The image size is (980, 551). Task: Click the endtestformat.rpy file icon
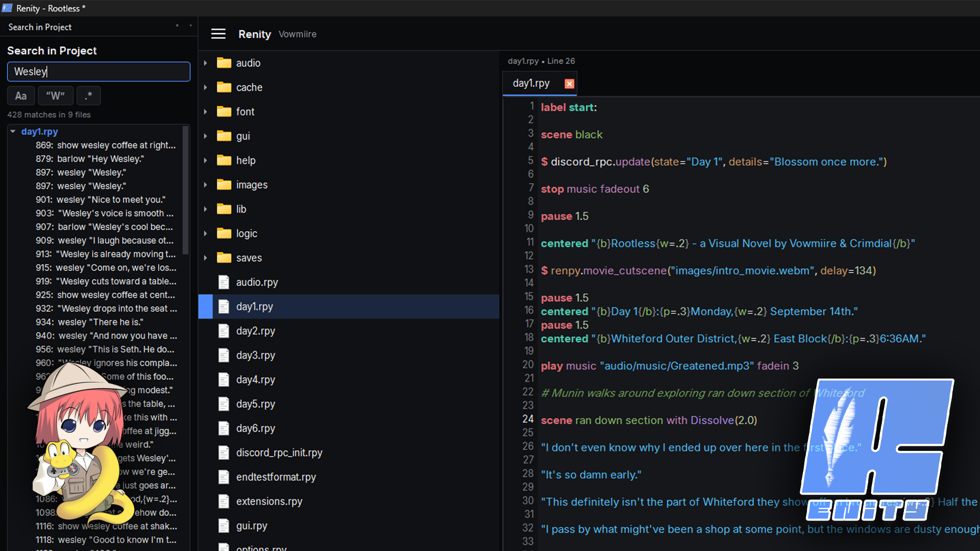(224, 477)
